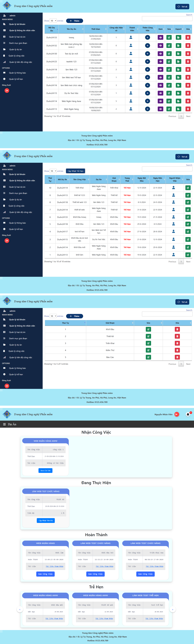
Task: Delete the Báo Cáo stage
Action: [177, 357]
